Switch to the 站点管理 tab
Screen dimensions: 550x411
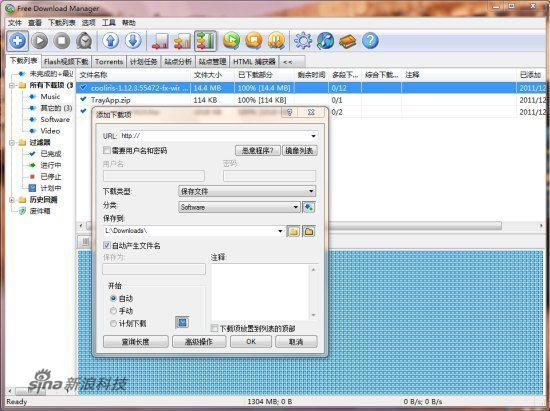[212, 62]
